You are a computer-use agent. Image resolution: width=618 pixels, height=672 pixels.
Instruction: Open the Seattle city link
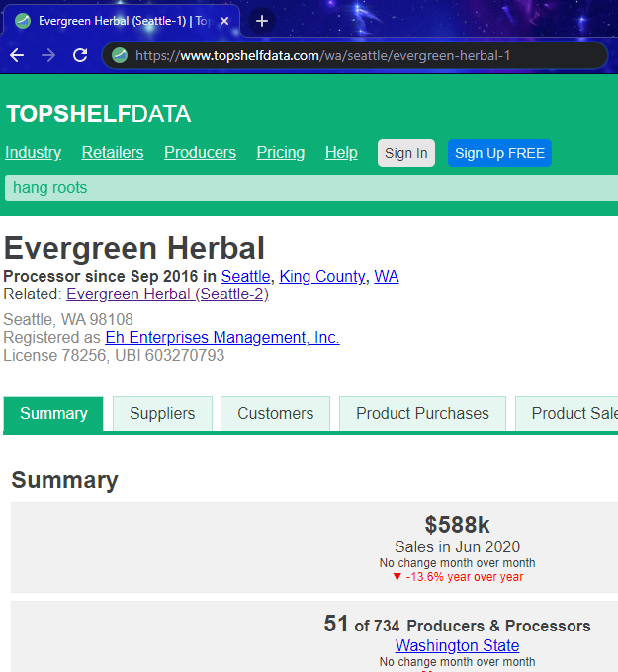246,276
